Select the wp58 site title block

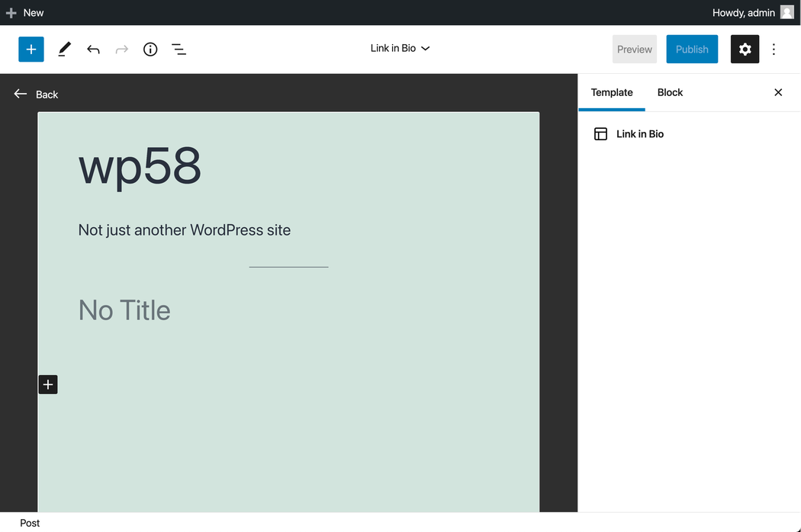(x=140, y=165)
